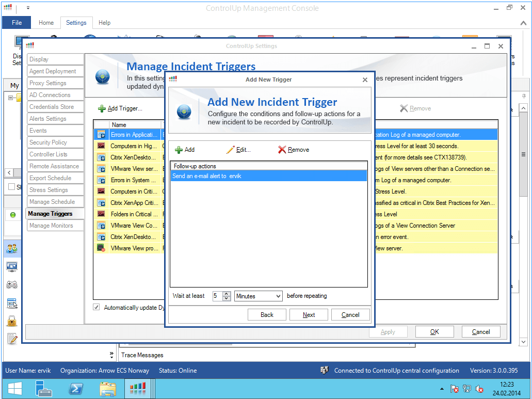Viewport: 532px width, 399px height.
Task: Open Server Manager from the taskbar
Action: [x=43, y=389]
